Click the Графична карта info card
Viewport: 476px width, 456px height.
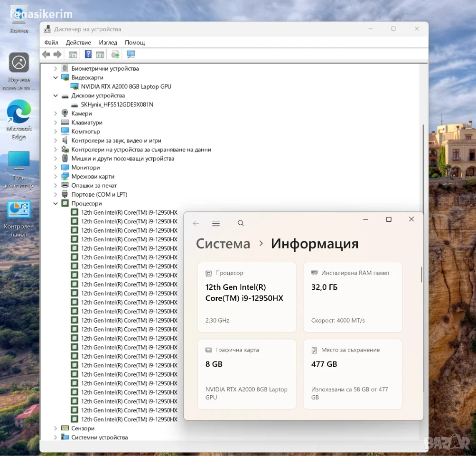tap(247, 374)
